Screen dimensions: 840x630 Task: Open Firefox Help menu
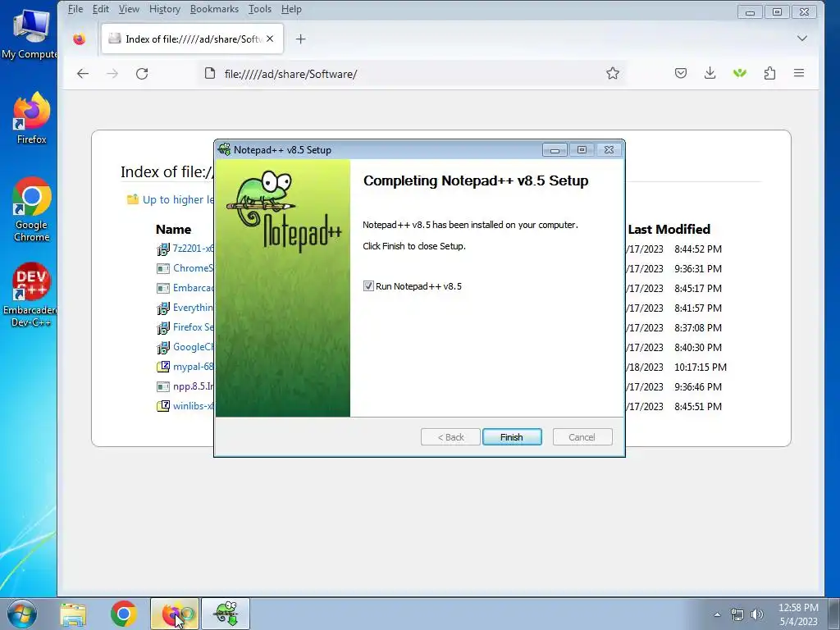point(291,9)
